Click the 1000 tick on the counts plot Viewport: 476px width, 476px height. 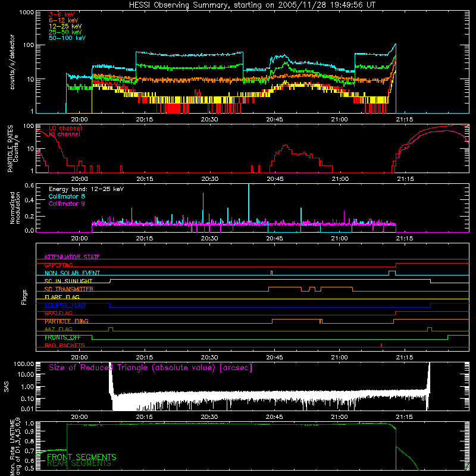pyautogui.click(x=27, y=12)
